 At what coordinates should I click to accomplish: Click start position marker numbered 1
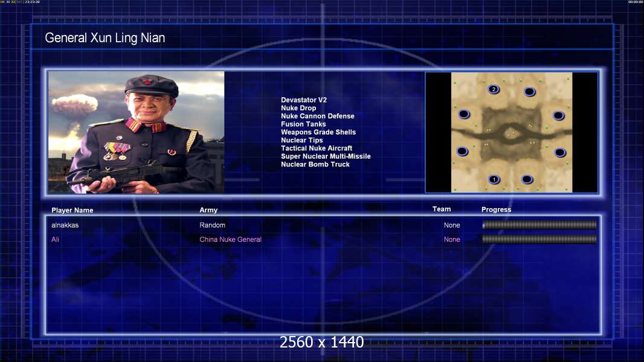[494, 179]
